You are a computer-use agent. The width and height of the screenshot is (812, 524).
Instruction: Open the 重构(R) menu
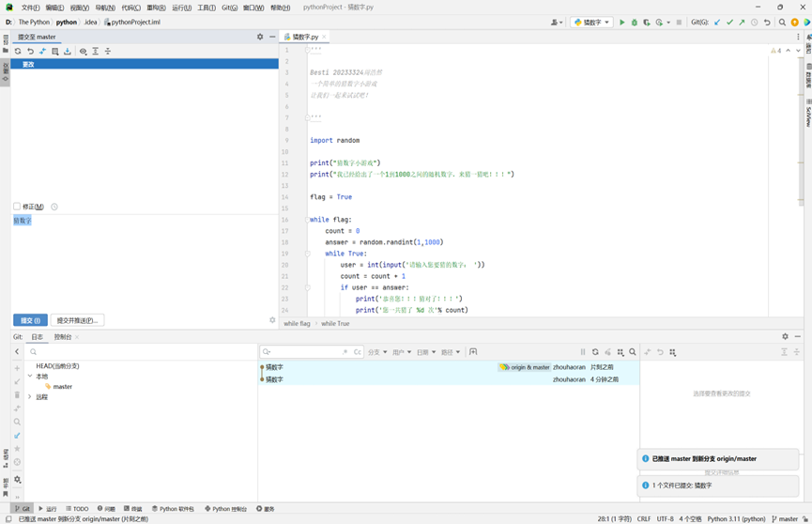(156, 8)
